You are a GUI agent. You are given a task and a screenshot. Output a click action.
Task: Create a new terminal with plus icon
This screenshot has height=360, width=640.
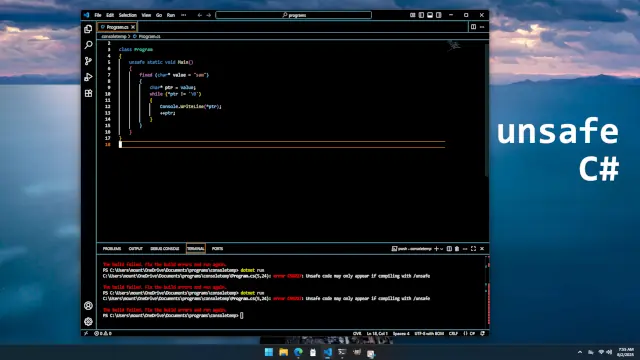[436, 249]
